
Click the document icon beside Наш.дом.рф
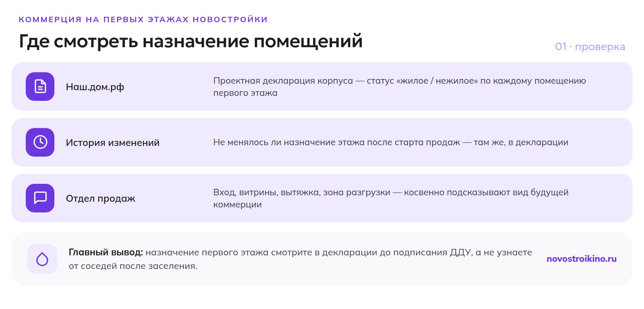(40, 87)
